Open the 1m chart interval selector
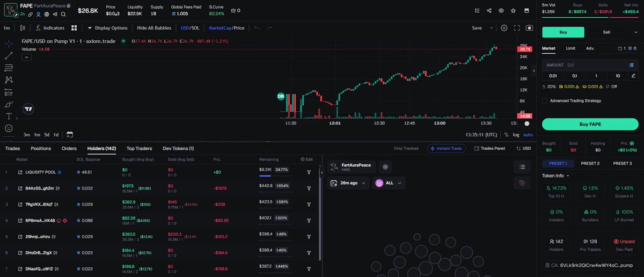This screenshot has height=277, width=644. point(7,28)
